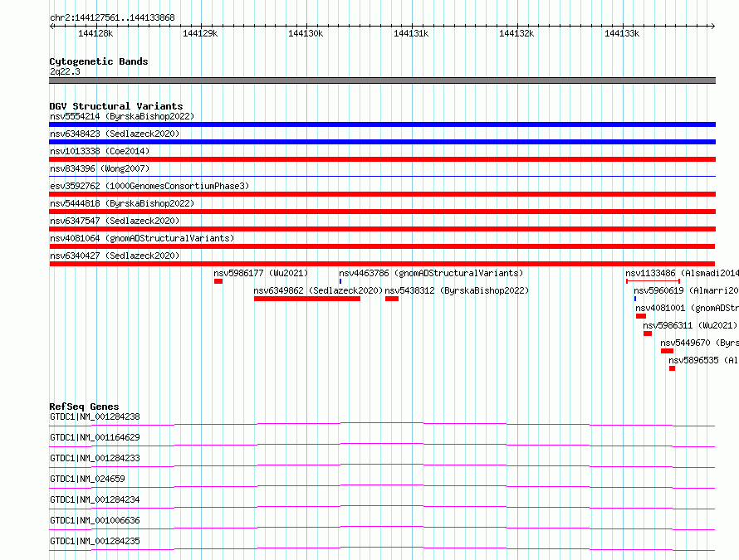
Task: Click the nsv1133486 (Alsmadi2014) bracketed line
Action: [653, 281]
